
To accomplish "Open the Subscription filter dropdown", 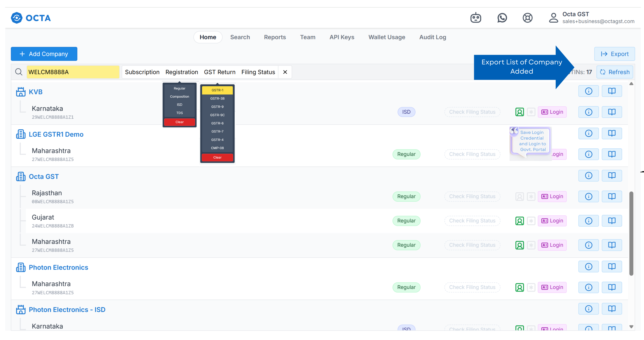I will (142, 72).
